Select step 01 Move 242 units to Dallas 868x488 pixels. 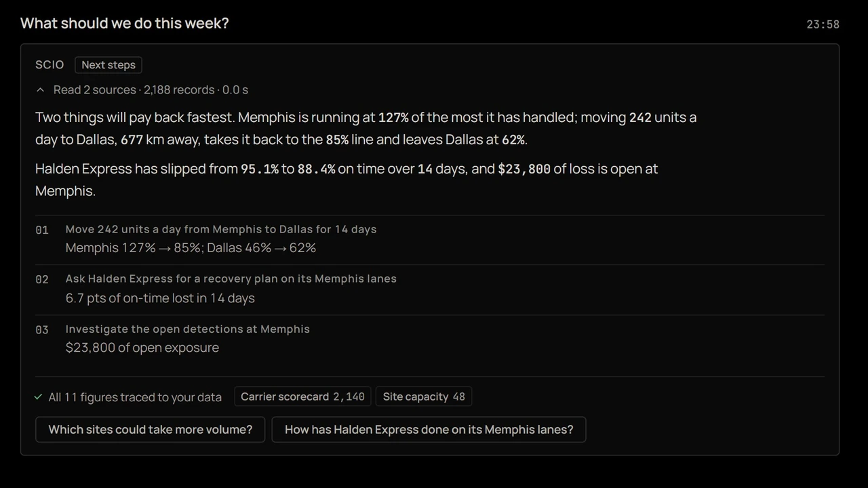[x=430, y=239]
